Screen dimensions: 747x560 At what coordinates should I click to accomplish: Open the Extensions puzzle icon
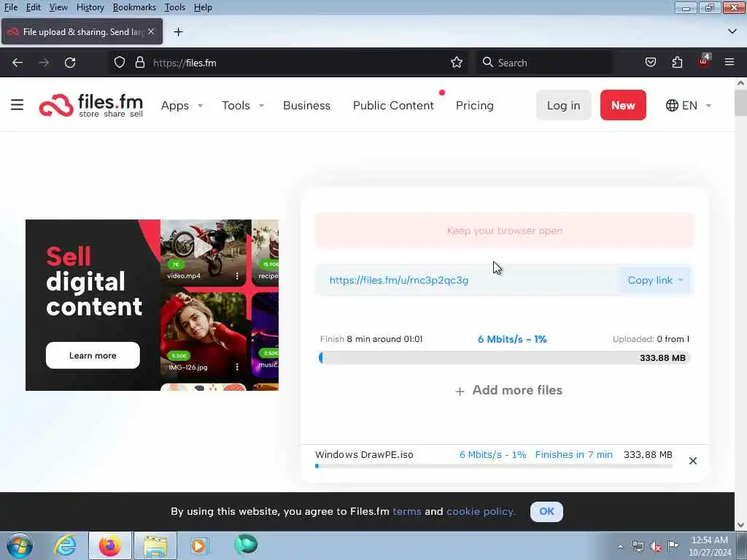click(677, 63)
